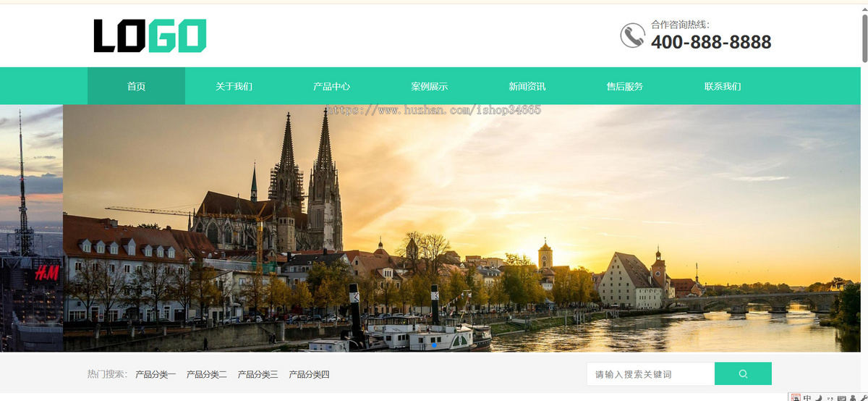The image size is (868, 401).
Task: Focus the 请输入搜索关键词 search field
Action: [650, 373]
